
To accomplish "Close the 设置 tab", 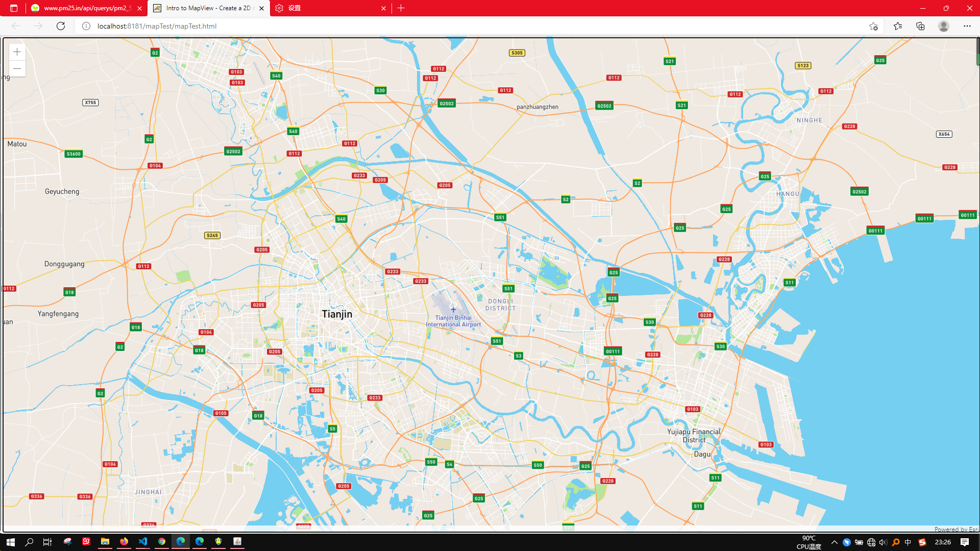I will pyautogui.click(x=384, y=8).
